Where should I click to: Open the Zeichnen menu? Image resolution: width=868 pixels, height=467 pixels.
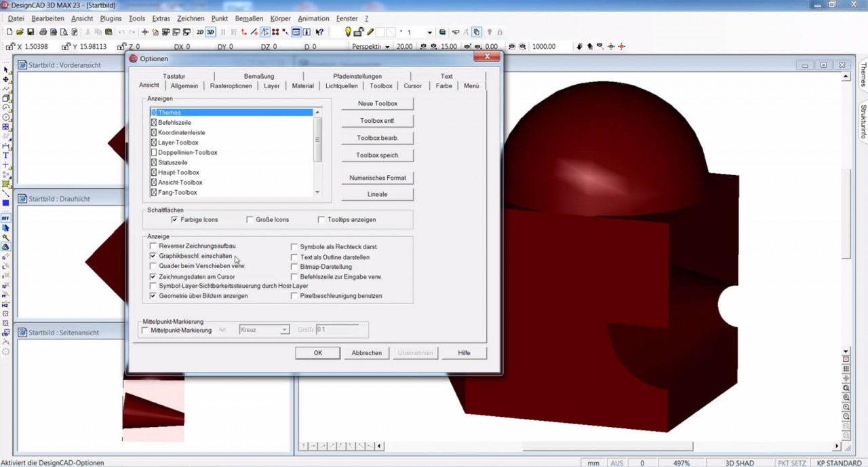point(191,18)
